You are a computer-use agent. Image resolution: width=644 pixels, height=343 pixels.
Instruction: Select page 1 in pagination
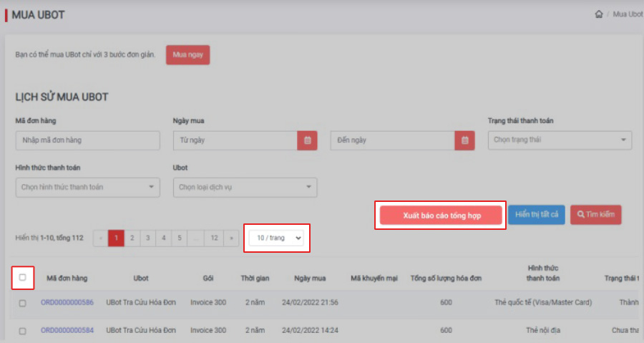pyautogui.click(x=116, y=238)
